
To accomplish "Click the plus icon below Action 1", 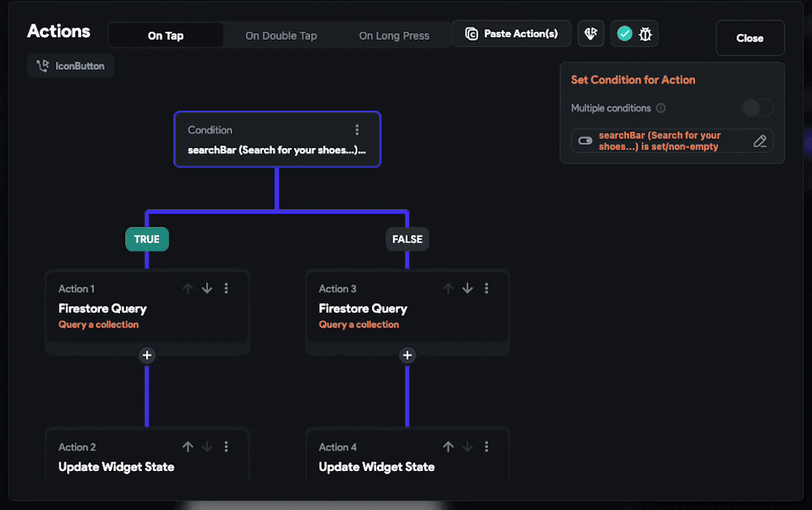I will point(147,355).
